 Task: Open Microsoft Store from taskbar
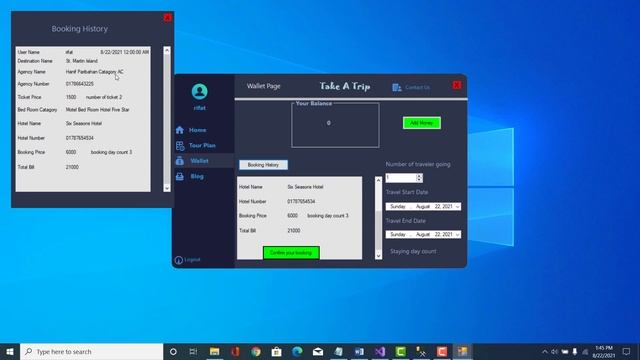coord(276,351)
